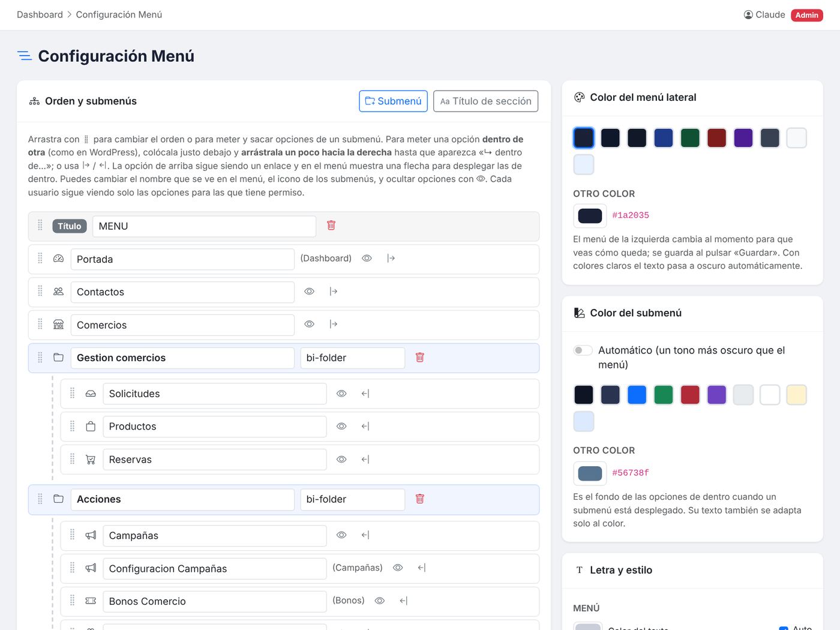The image size is (840, 630).
Task: Edit the MENU title name field
Action: [204, 226]
